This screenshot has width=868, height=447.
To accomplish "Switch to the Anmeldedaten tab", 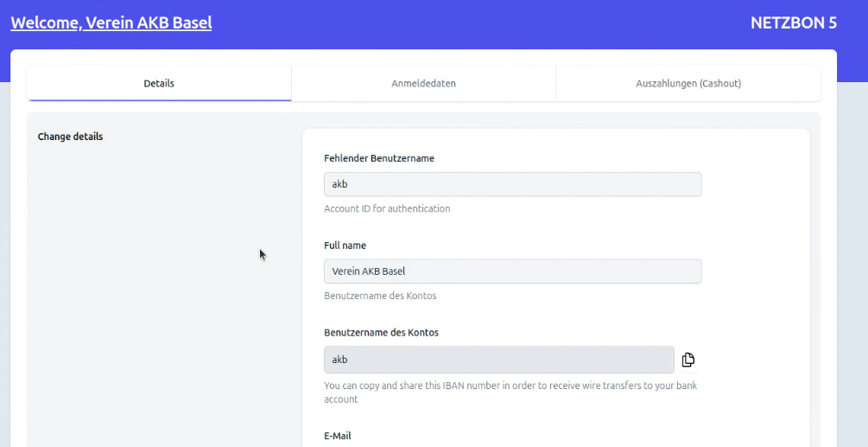I will [x=423, y=84].
